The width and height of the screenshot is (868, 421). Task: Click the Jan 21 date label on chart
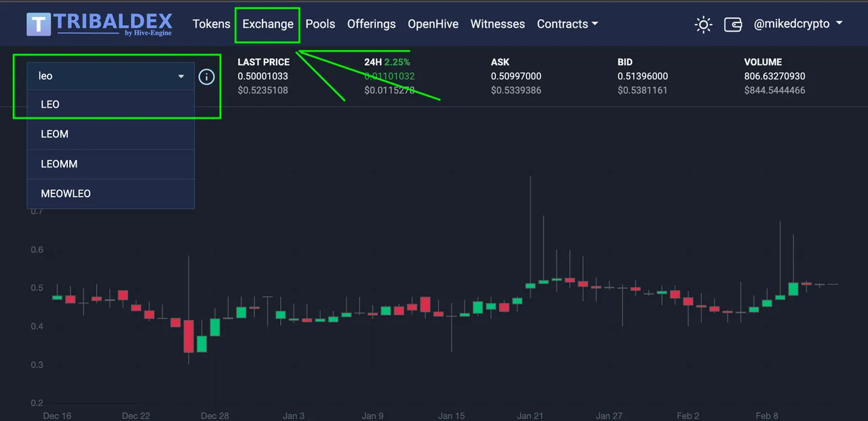(x=530, y=416)
